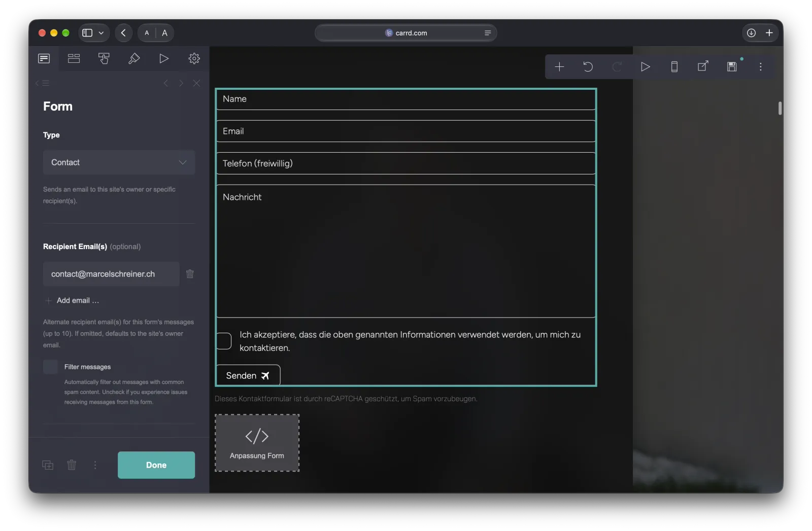Open the Fields tab in the Form panel
Screen dimensions: 812x531
(x=74, y=59)
